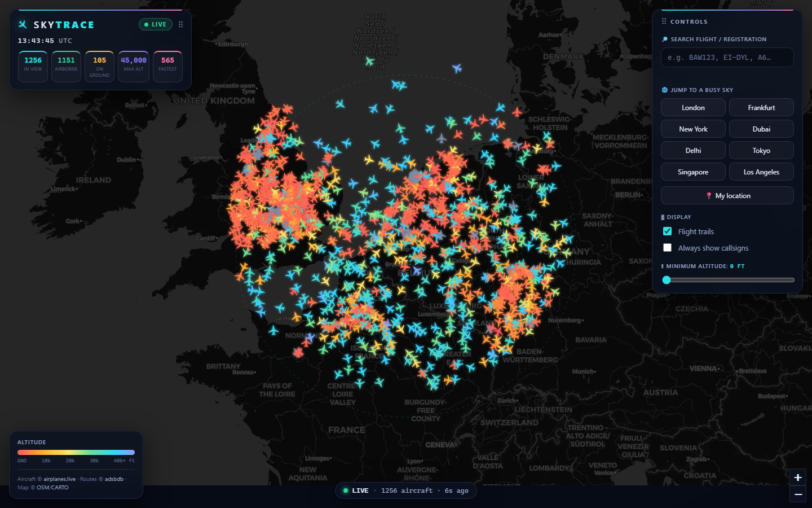Toggle the Flight trails checkbox
Viewport: 812px width, 508px height.
pos(668,231)
